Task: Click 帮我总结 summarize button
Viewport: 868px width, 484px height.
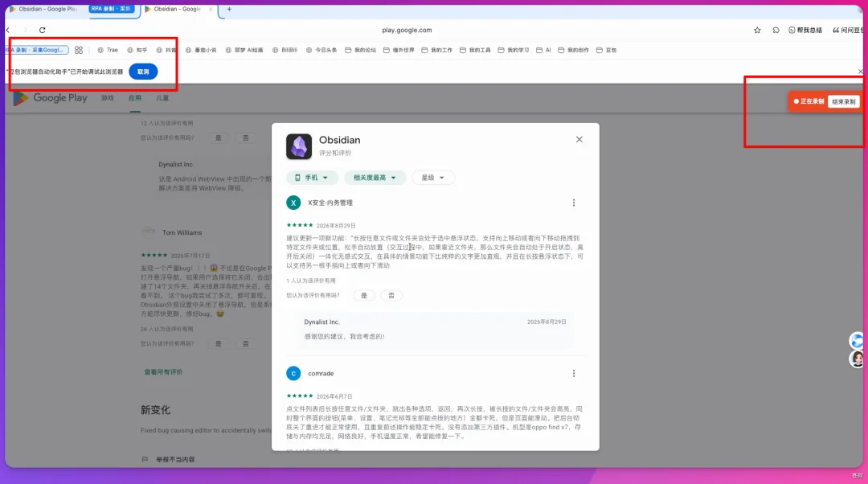Action: click(x=805, y=30)
